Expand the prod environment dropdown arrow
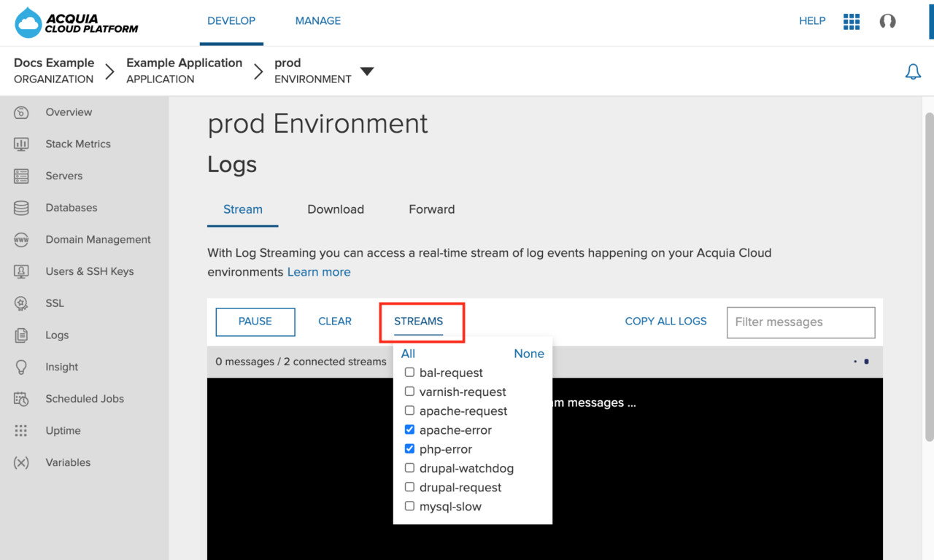 (x=367, y=71)
